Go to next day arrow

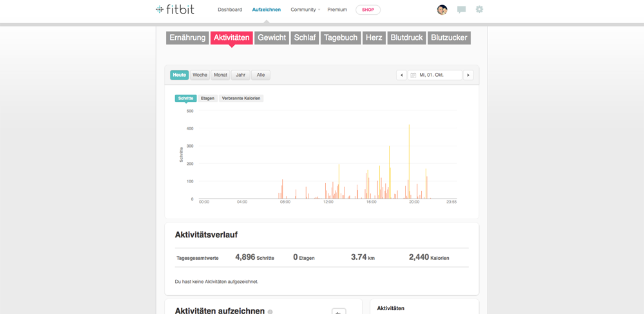[468, 75]
